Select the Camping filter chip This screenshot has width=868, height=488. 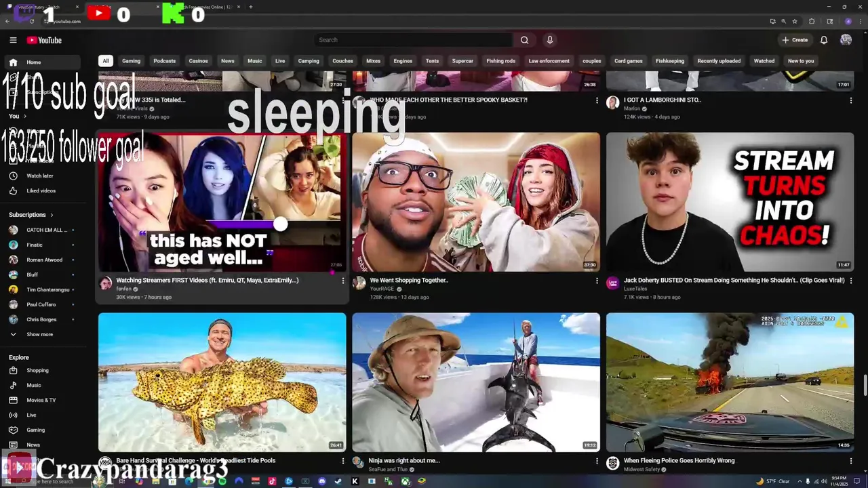[x=309, y=61]
